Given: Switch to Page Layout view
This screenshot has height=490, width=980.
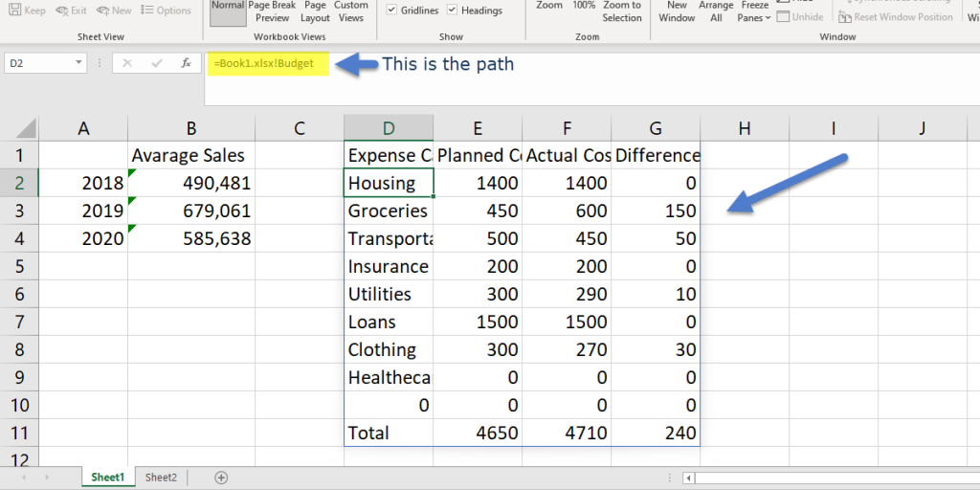Looking at the screenshot, I should pyautogui.click(x=315, y=11).
